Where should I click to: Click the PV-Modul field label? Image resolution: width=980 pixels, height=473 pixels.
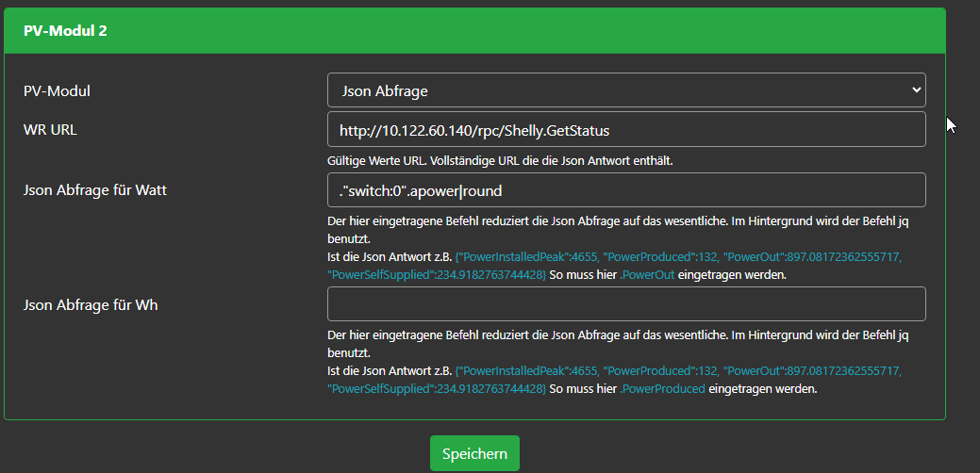pos(63,90)
